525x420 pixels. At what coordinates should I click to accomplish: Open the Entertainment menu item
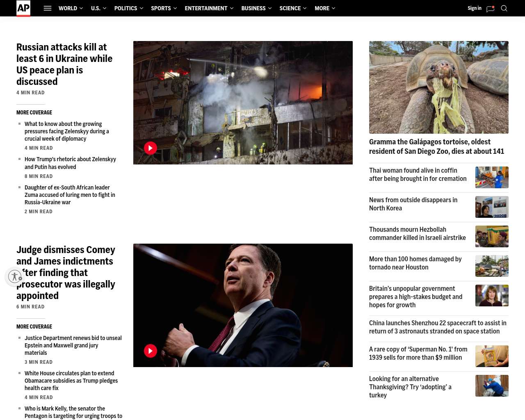(x=206, y=8)
